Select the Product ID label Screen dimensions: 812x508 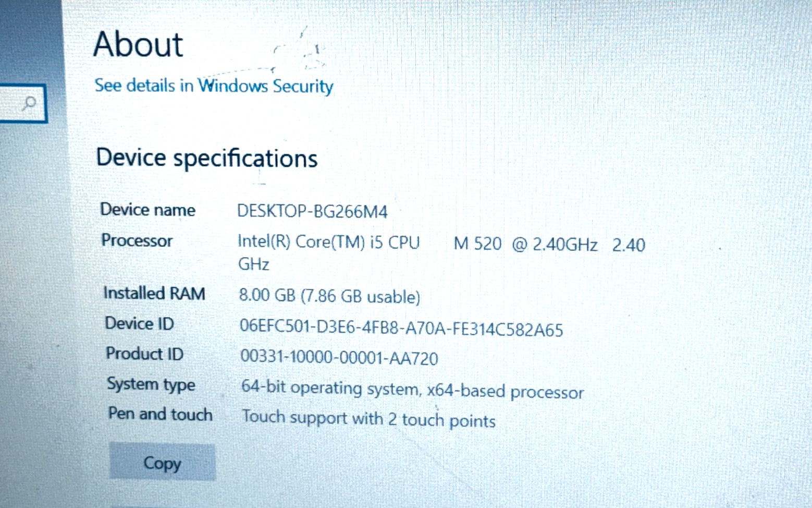click(x=145, y=354)
